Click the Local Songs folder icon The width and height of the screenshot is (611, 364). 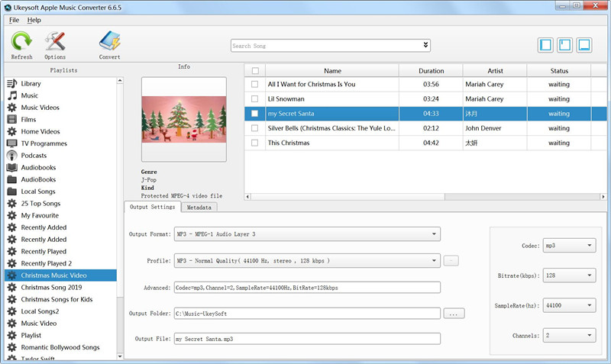point(12,191)
